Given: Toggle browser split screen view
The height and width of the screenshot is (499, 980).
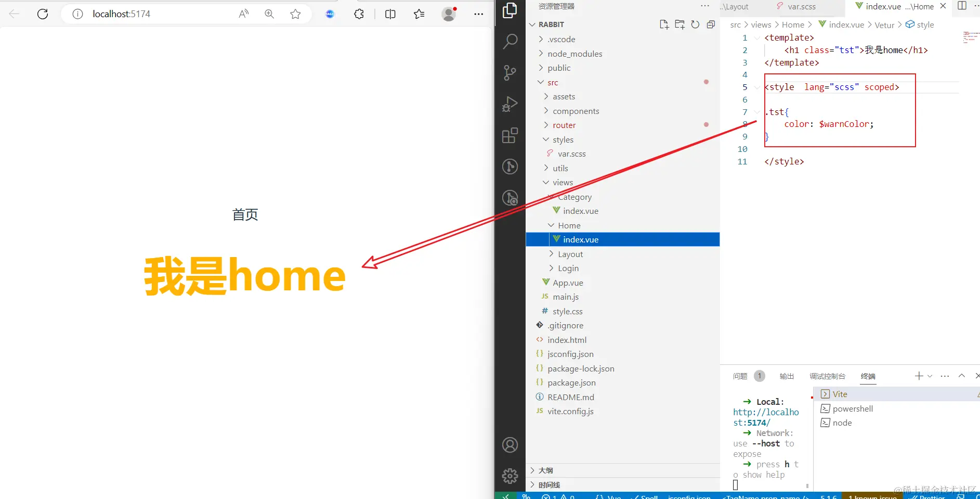Looking at the screenshot, I should (390, 14).
